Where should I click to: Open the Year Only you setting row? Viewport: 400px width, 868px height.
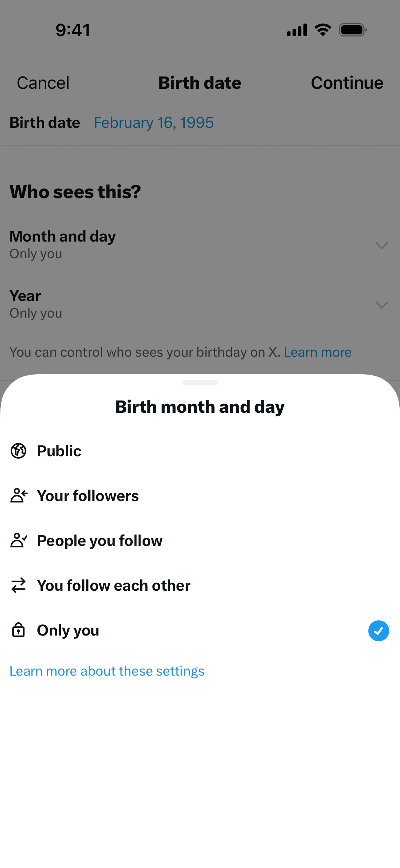(x=200, y=304)
